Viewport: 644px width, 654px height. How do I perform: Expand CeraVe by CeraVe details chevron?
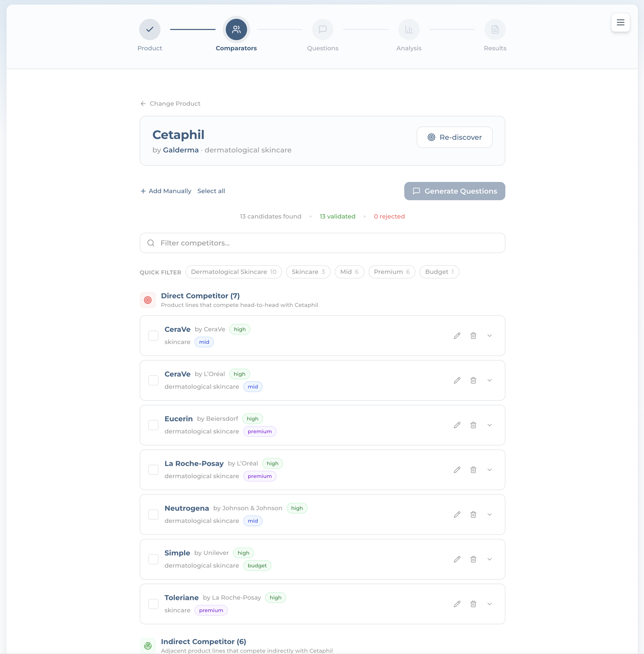489,336
